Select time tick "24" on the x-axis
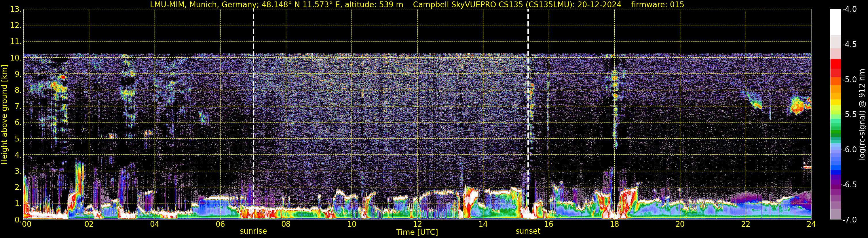Image resolution: width=868 pixels, height=238 pixels. click(811, 224)
